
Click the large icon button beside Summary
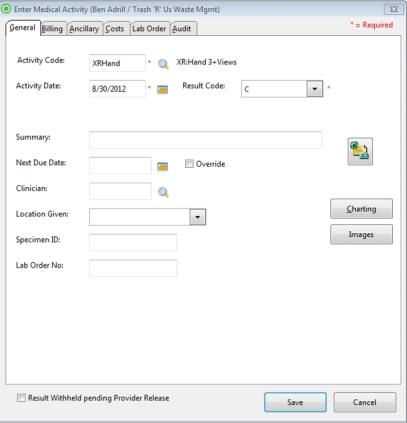360,151
